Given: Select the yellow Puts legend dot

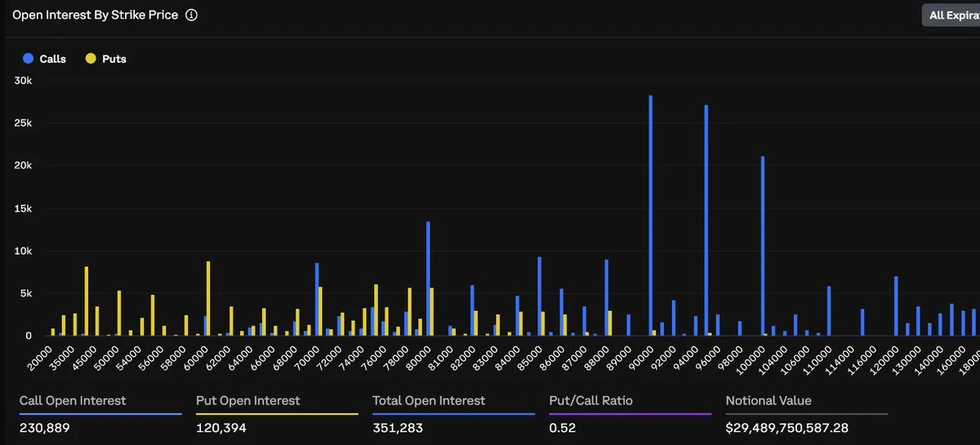Looking at the screenshot, I should (91, 59).
